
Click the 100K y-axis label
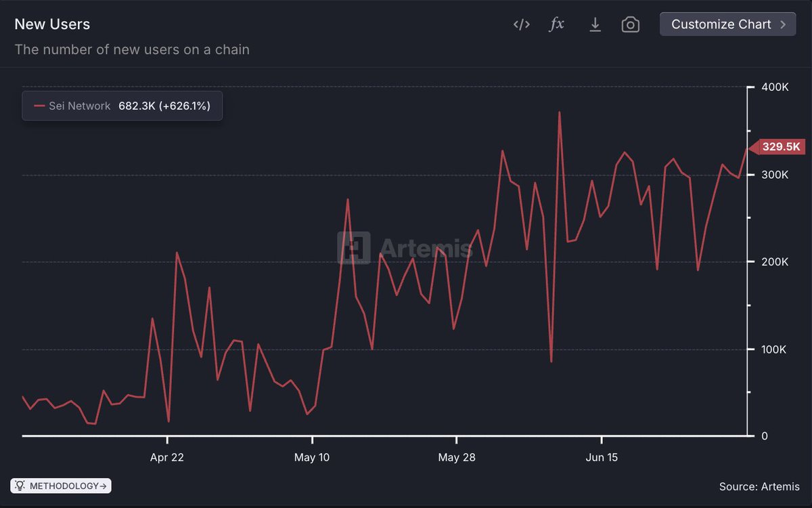tap(775, 350)
